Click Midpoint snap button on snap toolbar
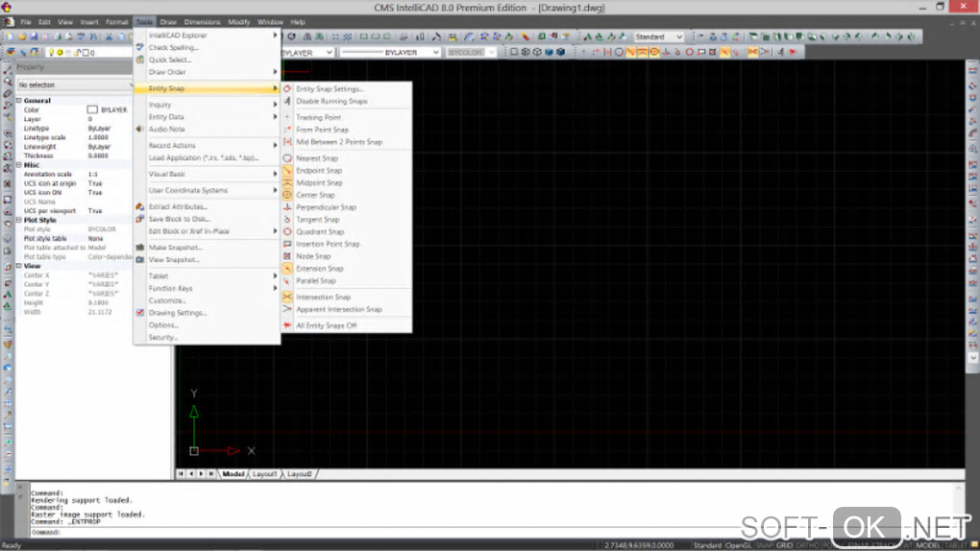980x551 pixels. tap(643, 53)
